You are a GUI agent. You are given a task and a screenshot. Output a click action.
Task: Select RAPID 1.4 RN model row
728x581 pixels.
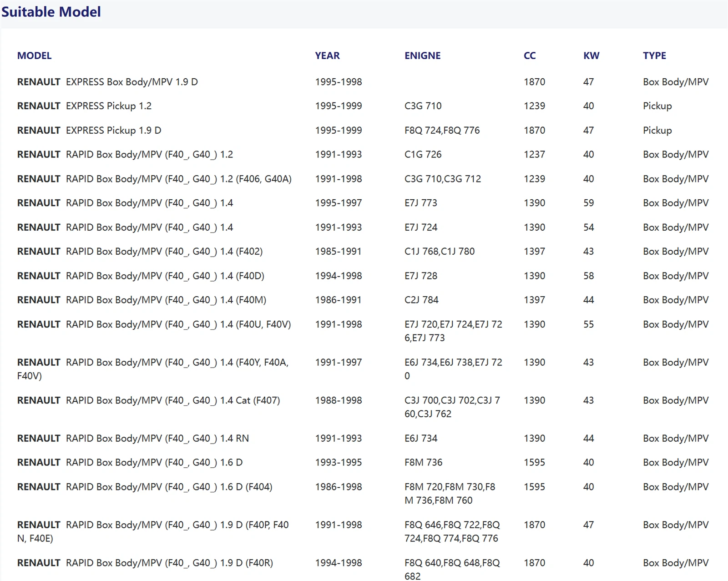[x=133, y=439]
